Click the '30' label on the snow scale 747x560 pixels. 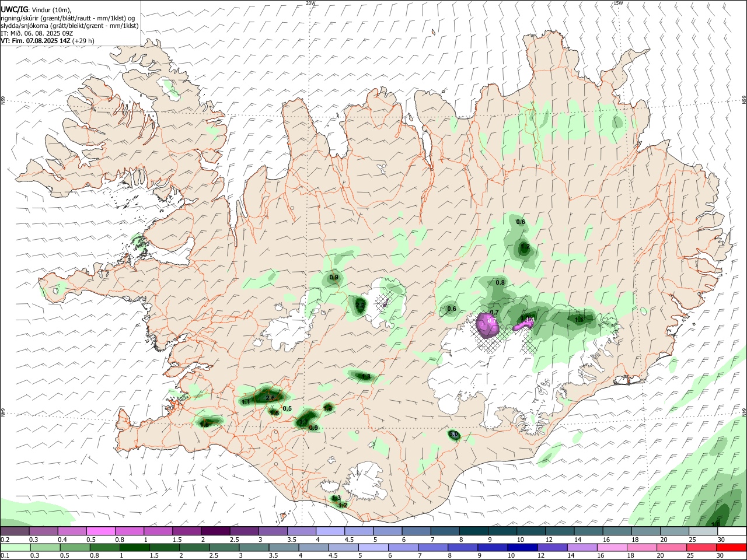[x=721, y=540]
